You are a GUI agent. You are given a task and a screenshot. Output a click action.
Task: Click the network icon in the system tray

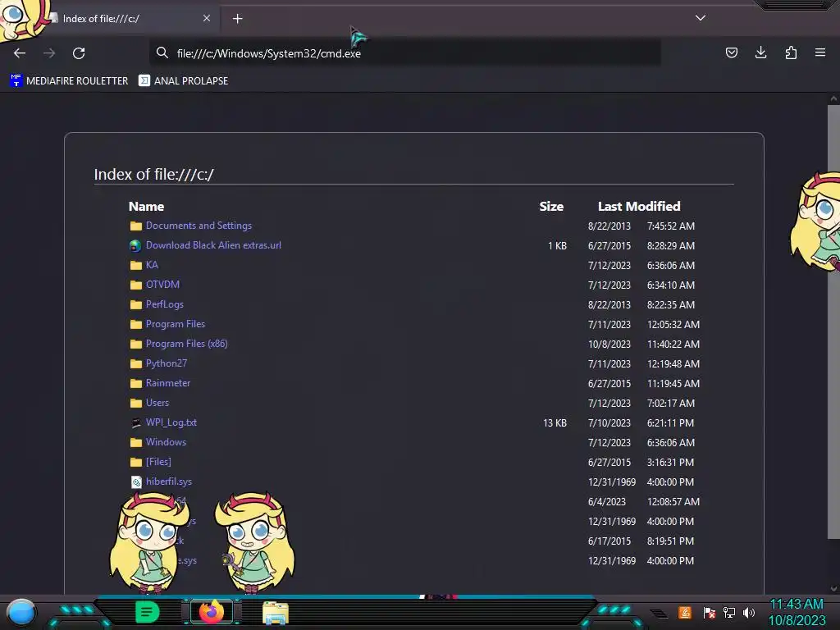click(x=729, y=612)
